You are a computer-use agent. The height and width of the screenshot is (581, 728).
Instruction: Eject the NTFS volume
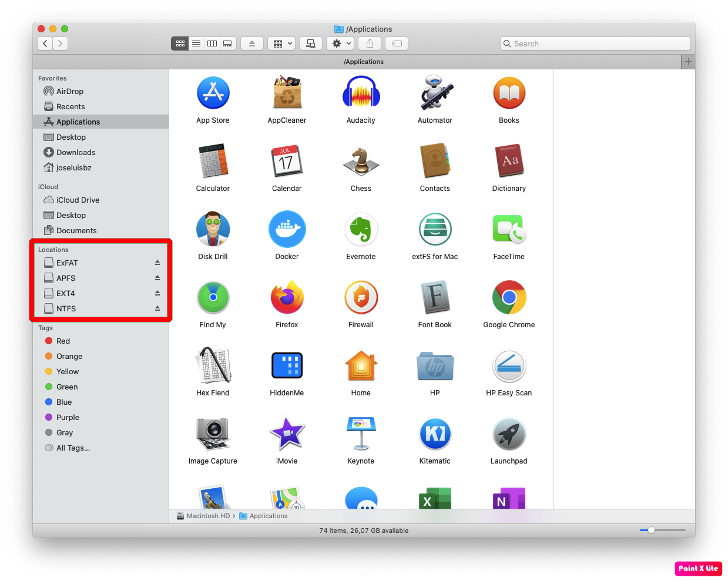tap(157, 308)
